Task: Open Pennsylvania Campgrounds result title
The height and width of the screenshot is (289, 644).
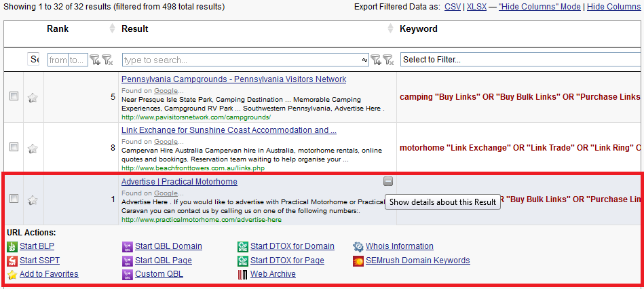Action: (233, 79)
